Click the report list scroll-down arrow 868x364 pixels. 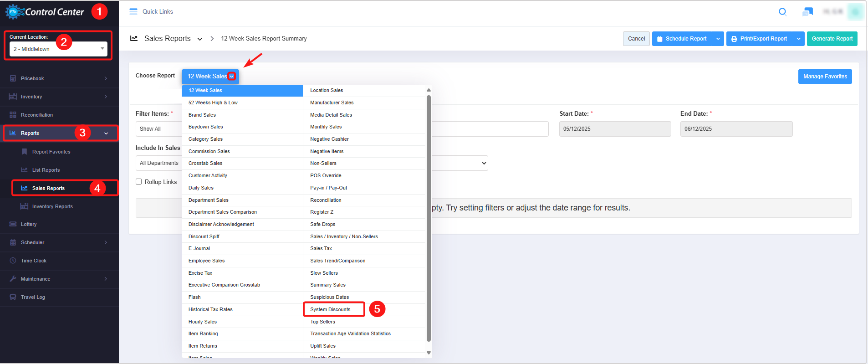pos(429,353)
